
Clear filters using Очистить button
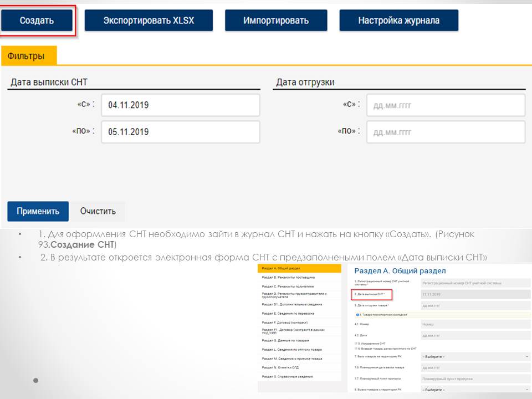[98, 211]
